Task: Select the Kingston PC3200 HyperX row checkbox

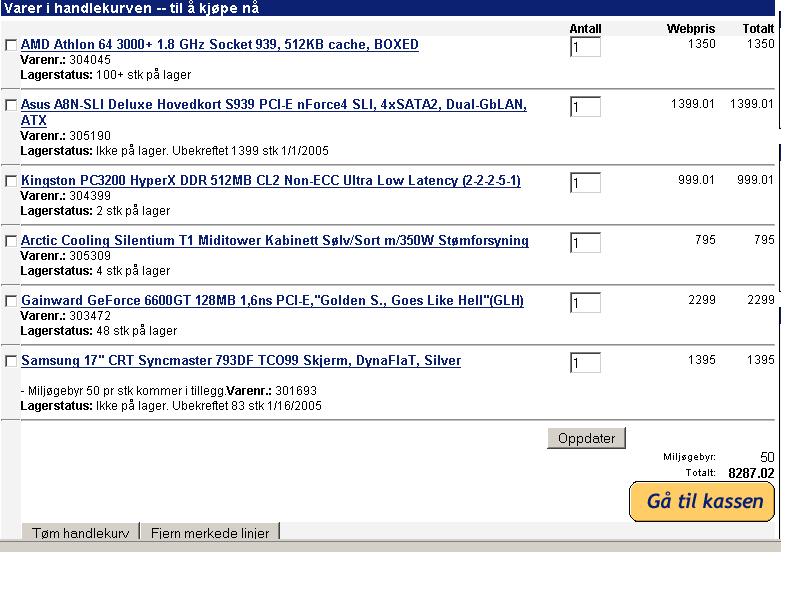Action: pyautogui.click(x=11, y=181)
